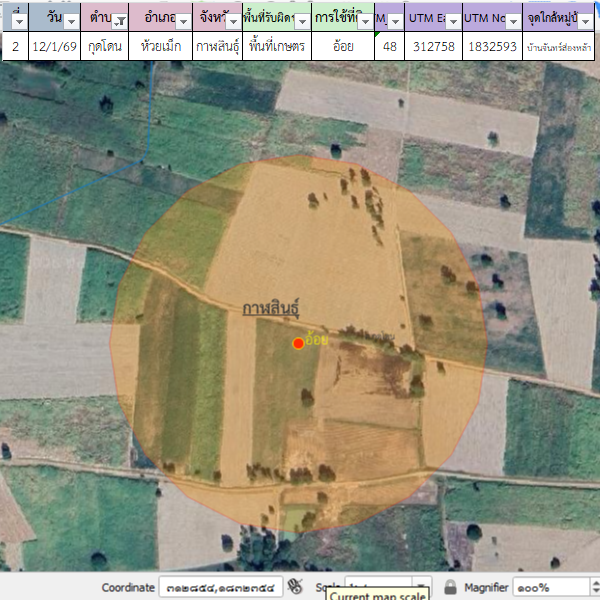
Task: Expand the M column filter arrow
Action: [395, 20]
